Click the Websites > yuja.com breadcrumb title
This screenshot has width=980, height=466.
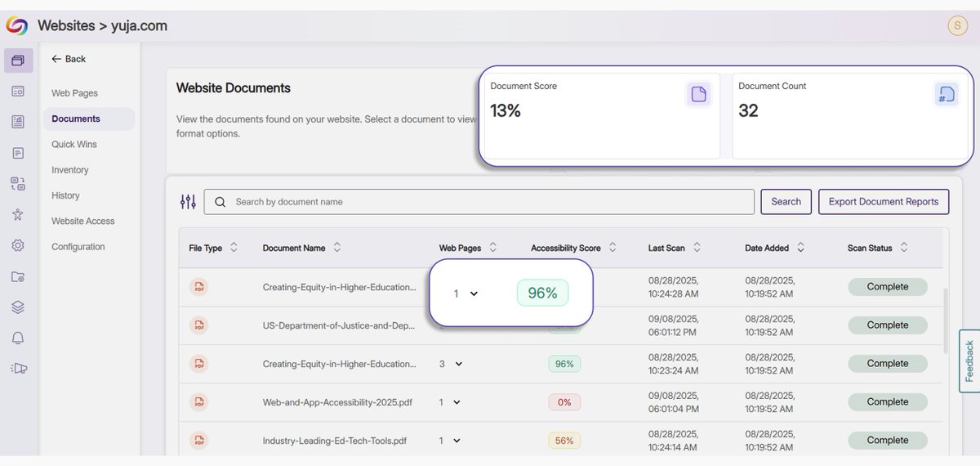pos(102,26)
